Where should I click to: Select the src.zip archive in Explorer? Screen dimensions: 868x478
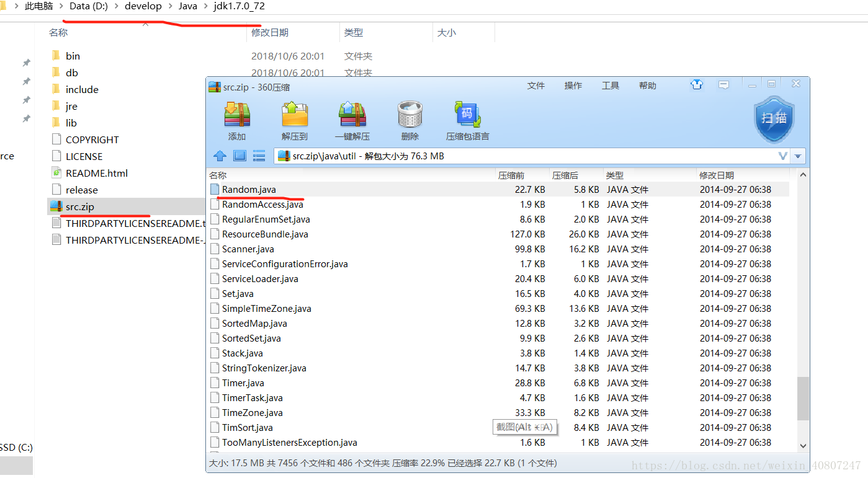click(72, 206)
